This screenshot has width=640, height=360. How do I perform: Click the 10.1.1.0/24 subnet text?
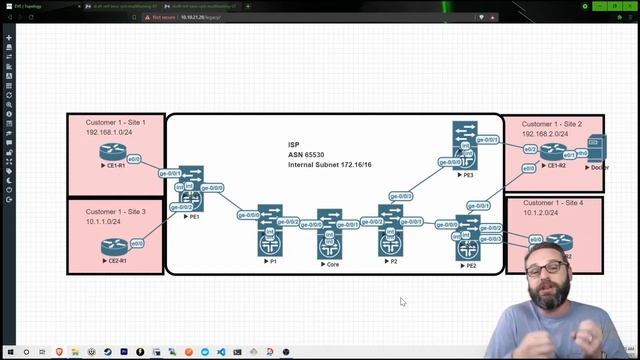pyautogui.click(x=103, y=222)
